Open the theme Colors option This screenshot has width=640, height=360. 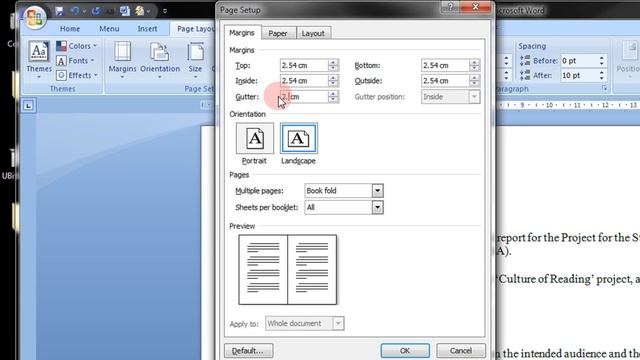(x=77, y=46)
